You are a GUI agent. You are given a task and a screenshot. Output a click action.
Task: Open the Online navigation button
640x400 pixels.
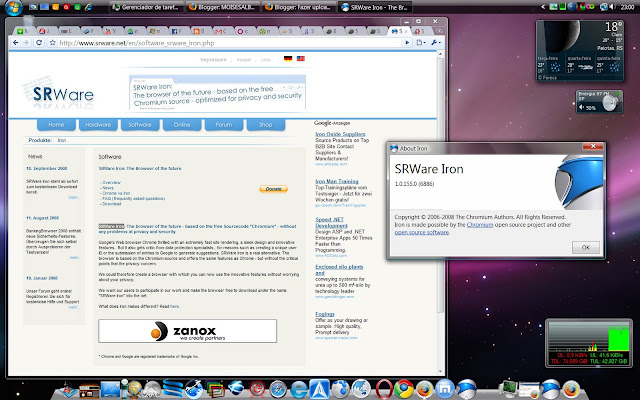(x=182, y=125)
